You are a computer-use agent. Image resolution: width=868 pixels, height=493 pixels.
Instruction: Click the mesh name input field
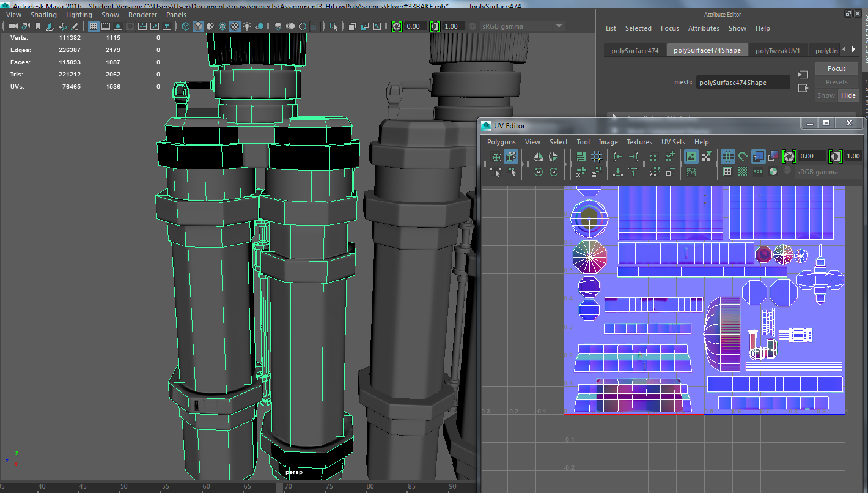743,83
